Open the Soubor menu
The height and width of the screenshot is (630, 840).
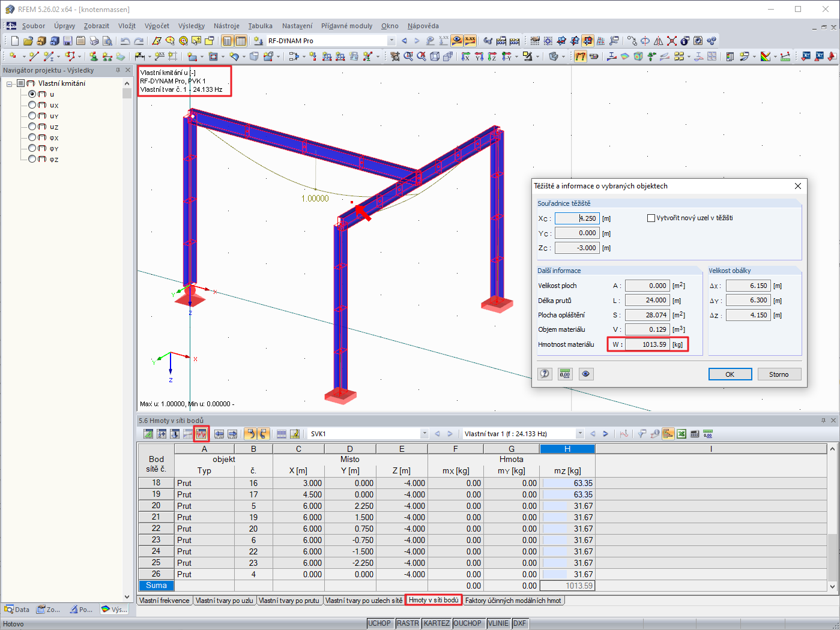34,26
